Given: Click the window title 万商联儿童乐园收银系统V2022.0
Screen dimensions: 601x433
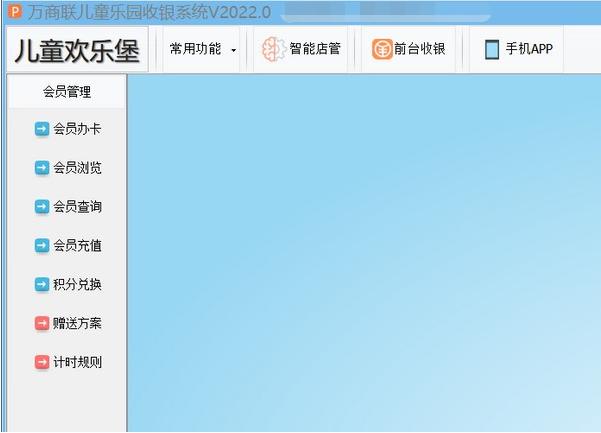Looking at the screenshot, I should 149,12.
